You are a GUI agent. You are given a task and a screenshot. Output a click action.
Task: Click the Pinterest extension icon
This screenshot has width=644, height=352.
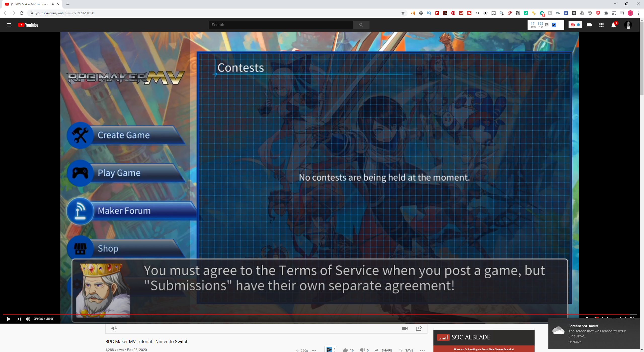pos(453,13)
